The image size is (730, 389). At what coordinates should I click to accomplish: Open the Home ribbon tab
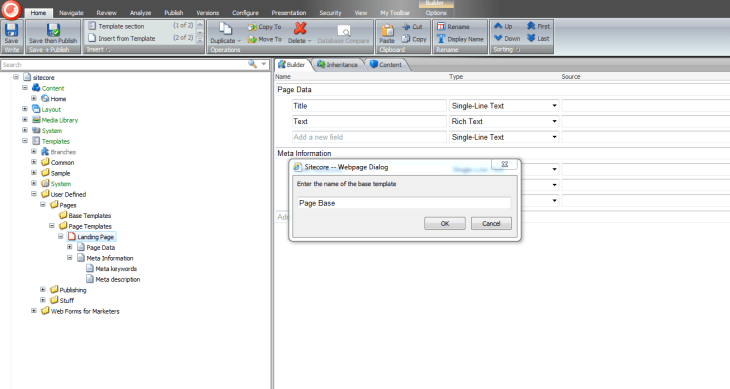point(38,13)
